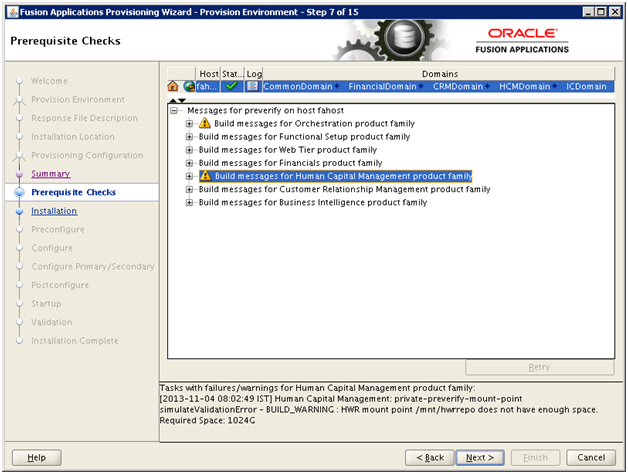Select FinancialDomain in the domains row
This screenshot has width=628, height=474.
point(382,86)
